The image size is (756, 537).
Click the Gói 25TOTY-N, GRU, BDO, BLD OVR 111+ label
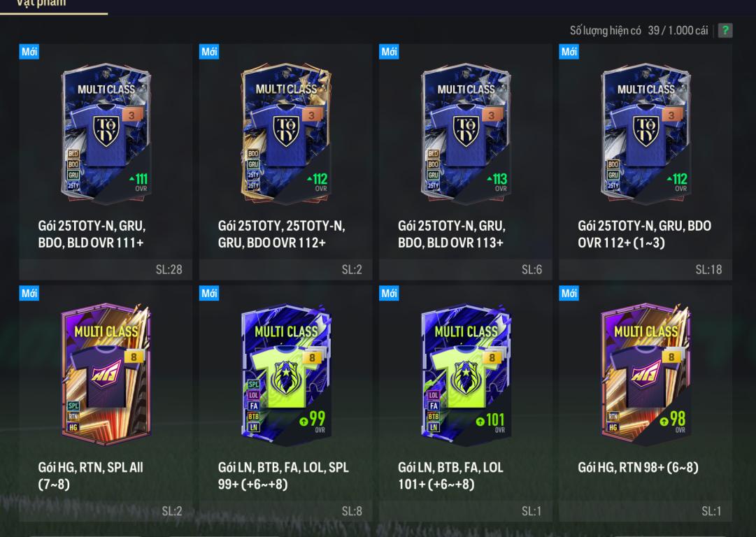click(x=92, y=234)
